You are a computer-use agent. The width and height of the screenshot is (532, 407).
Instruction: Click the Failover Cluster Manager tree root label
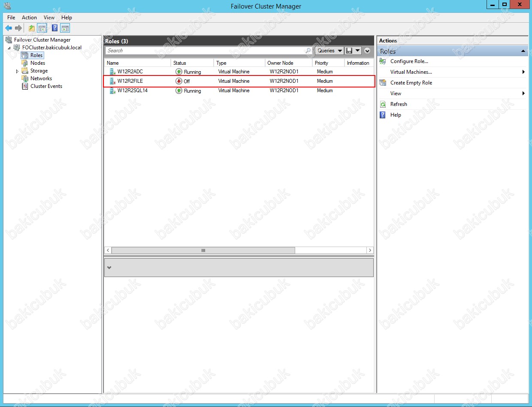(42, 40)
